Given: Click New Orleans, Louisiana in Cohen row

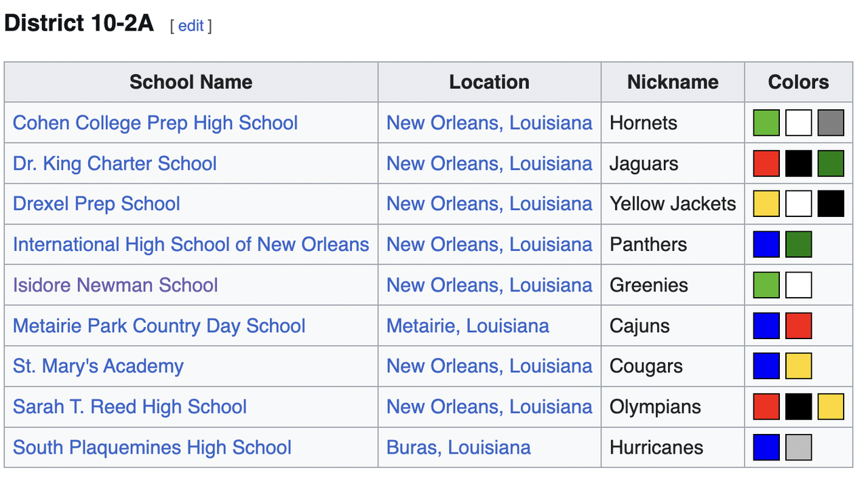Looking at the screenshot, I should coord(490,123).
